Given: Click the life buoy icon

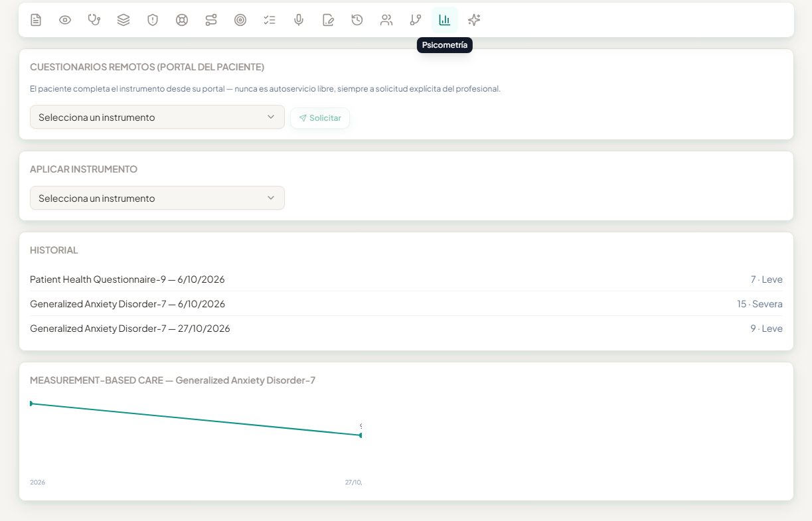Looking at the screenshot, I should (182, 20).
